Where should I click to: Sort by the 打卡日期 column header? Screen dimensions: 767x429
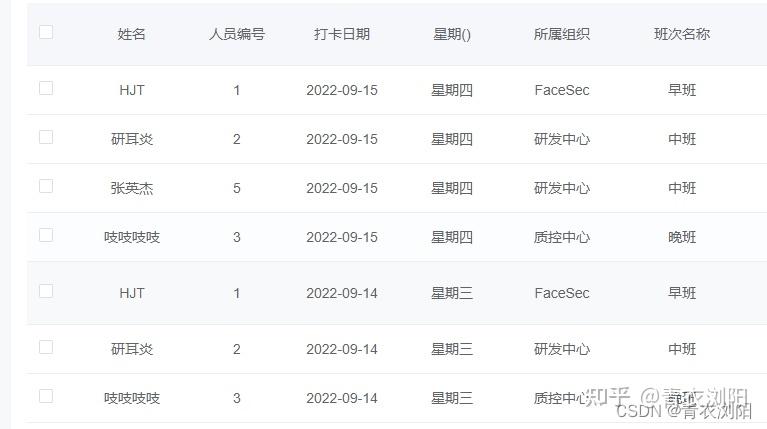coord(342,34)
